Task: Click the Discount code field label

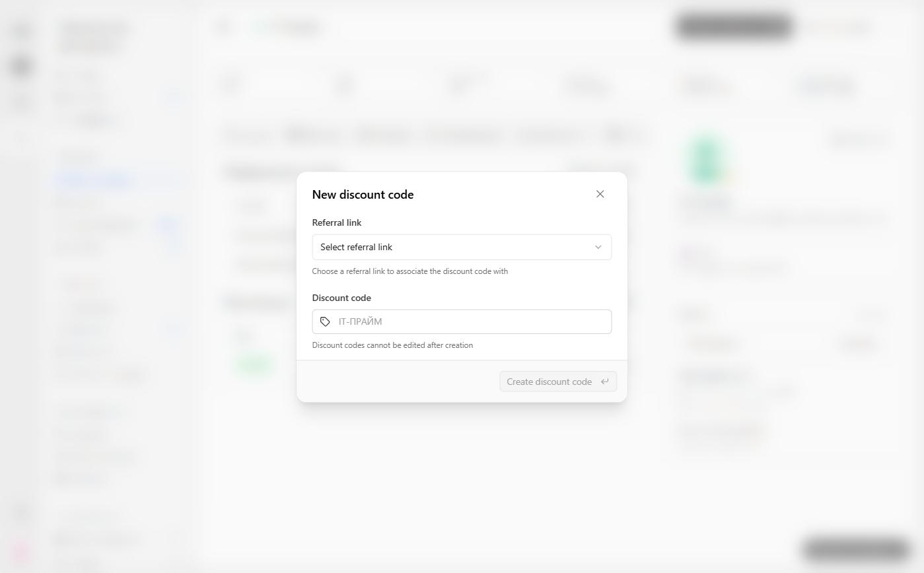Action: point(341,298)
